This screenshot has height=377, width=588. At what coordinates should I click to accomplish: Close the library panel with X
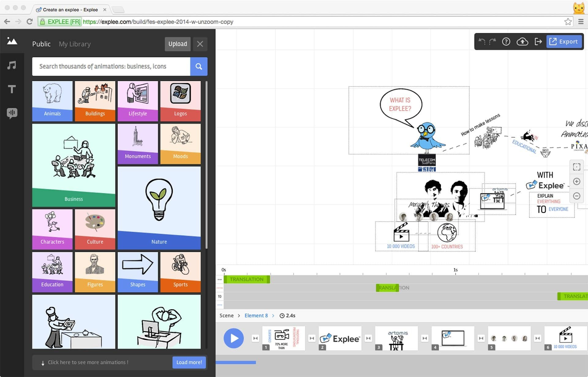pyautogui.click(x=200, y=44)
